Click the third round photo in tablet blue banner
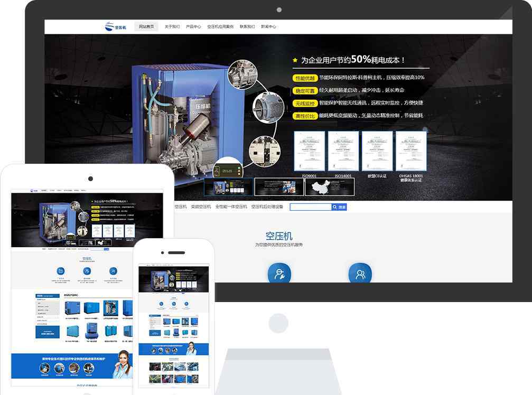The width and height of the screenshot is (532, 395). pyautogui.click(x=74, y=368)
